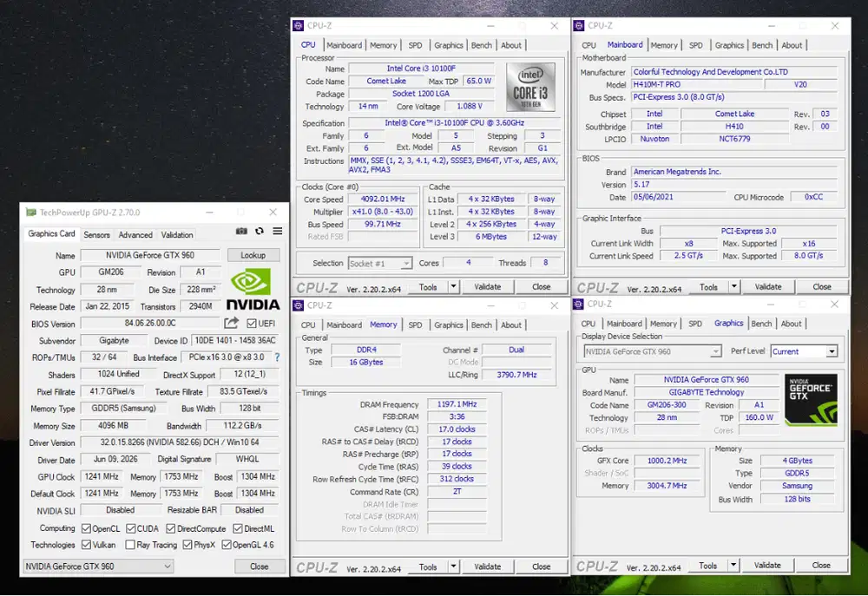Viewport: 868px width, 596px height.
Task: Click the Specification value Intel Core i3-10100F
Action: click(455, 123)
